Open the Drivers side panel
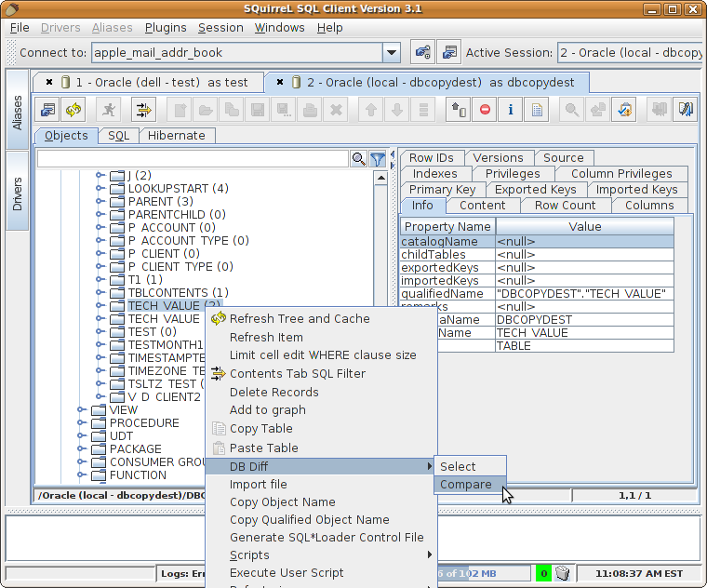The width and height of the screenshot is (707, 588). 17,194
